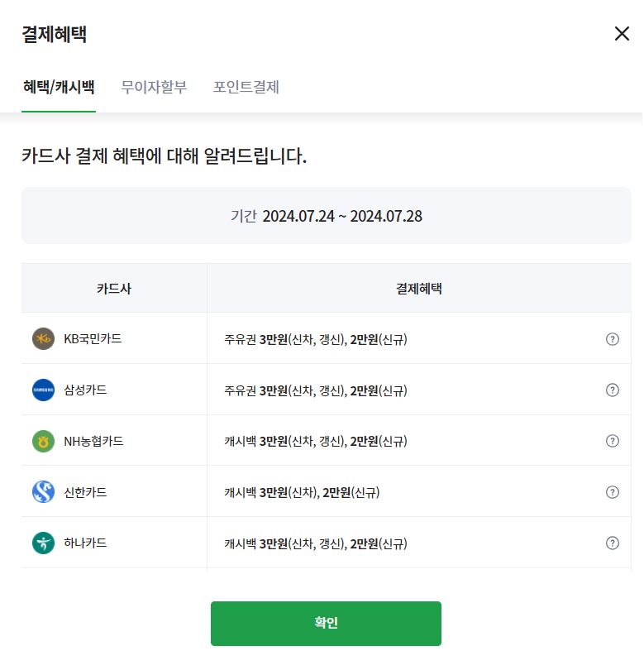Image resolution: width=644 pixels, height=670 pixels.
Task: Select the 혜택/캐시백 tab
Action: coord(57,87)
